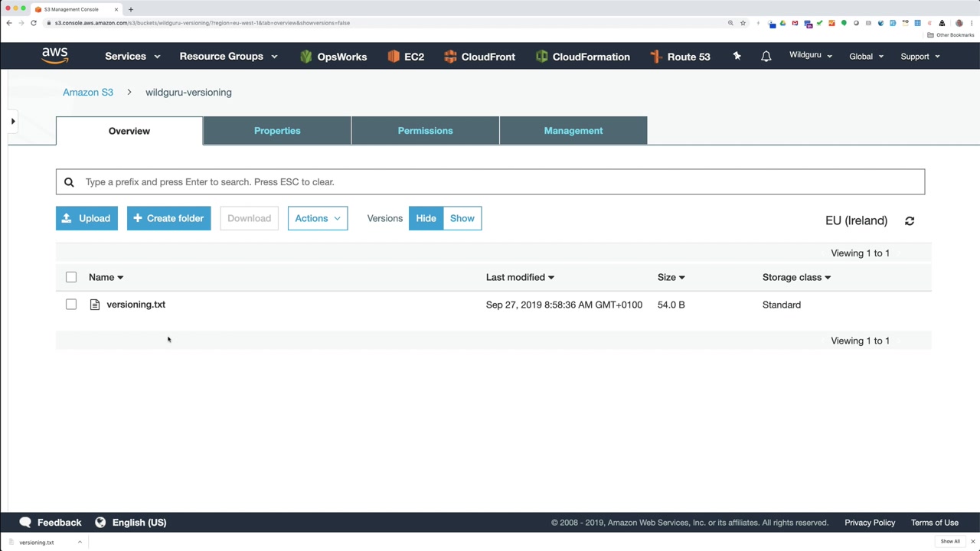980x551 pixels.
Task: Click the Create folder button
Action: (168, 218)
